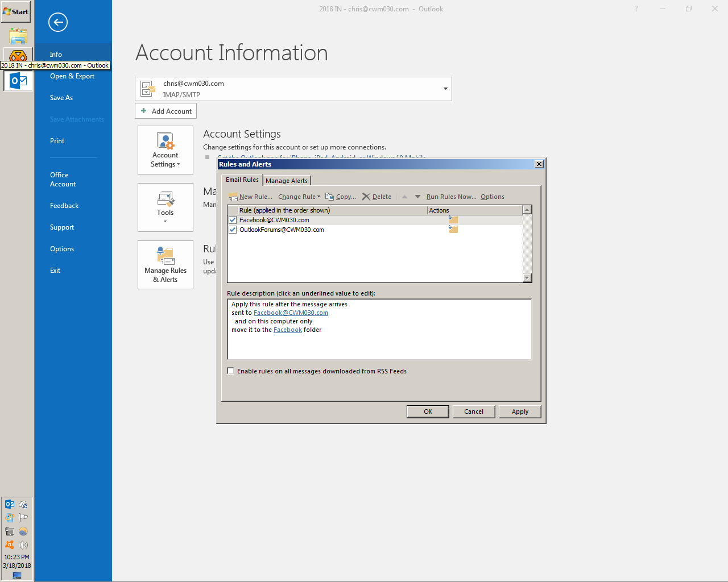
Task: Open the Open & Export menu
Action: pyautogui.click(x=73, y=76)
